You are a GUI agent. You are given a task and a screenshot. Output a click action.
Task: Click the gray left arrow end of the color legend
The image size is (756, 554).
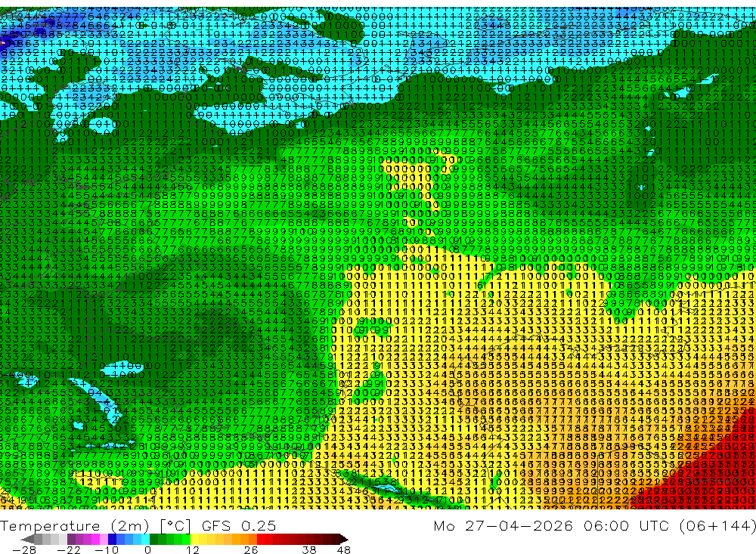[28, 539]
